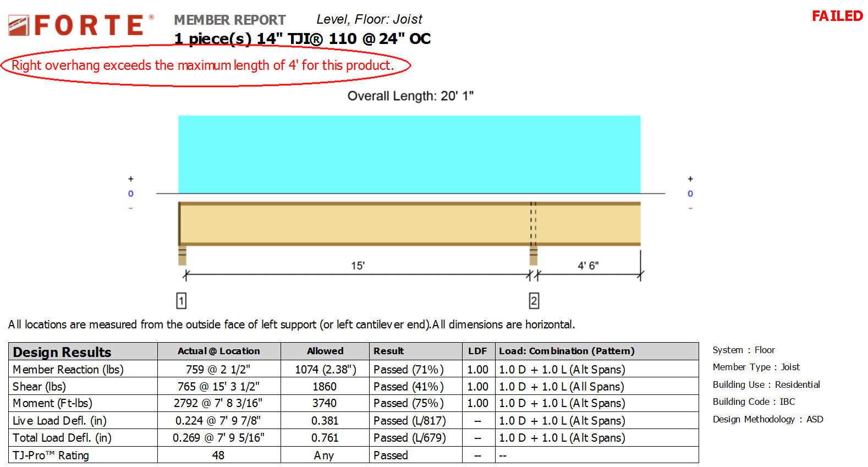
Task: Click support marker 2
Action: click(x=534, y=301)
